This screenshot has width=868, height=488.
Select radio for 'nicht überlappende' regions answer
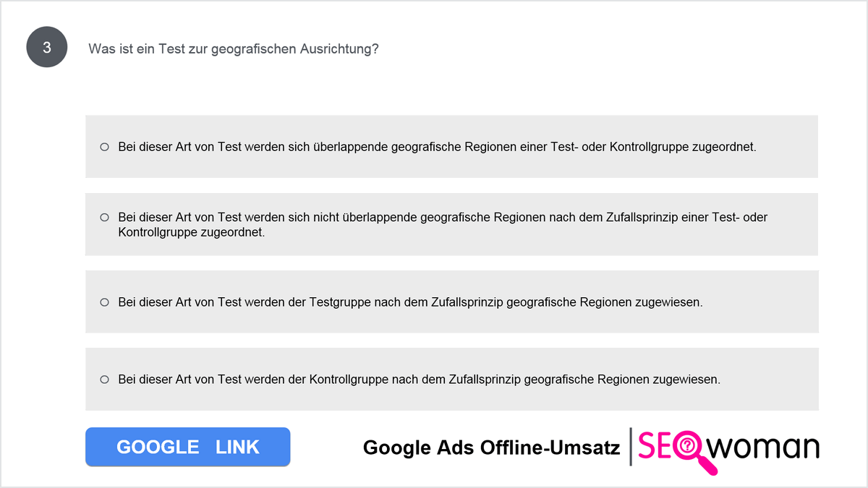point(104,217)
